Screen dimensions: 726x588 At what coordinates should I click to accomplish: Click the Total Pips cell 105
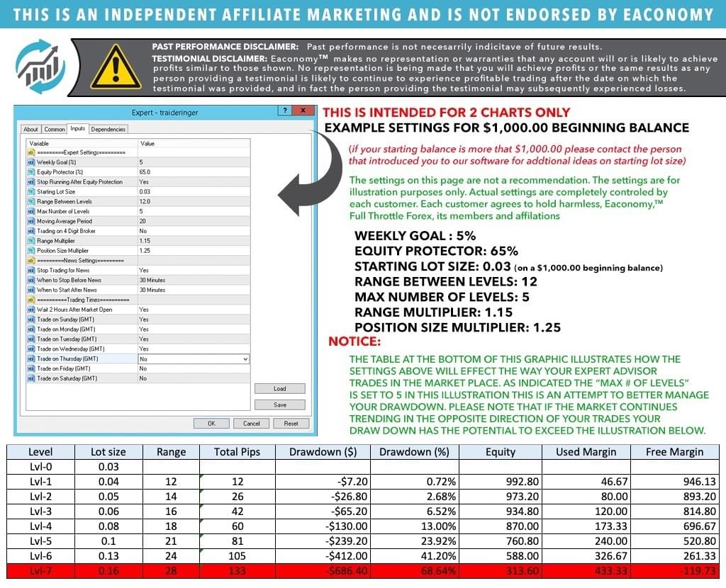237,556
